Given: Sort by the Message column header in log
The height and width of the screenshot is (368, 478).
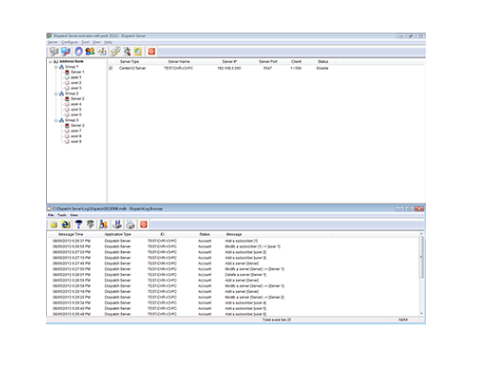Looking at the screenshot, I should 234,234.
